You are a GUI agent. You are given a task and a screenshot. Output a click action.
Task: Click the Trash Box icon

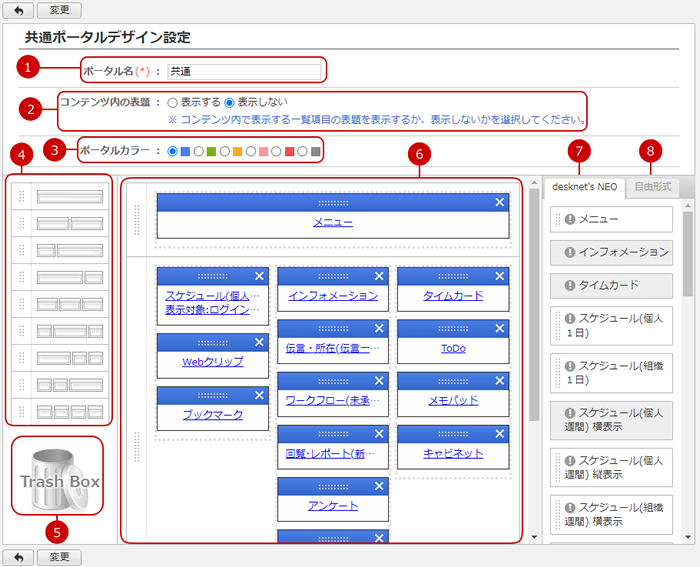(x=58, y=479)
